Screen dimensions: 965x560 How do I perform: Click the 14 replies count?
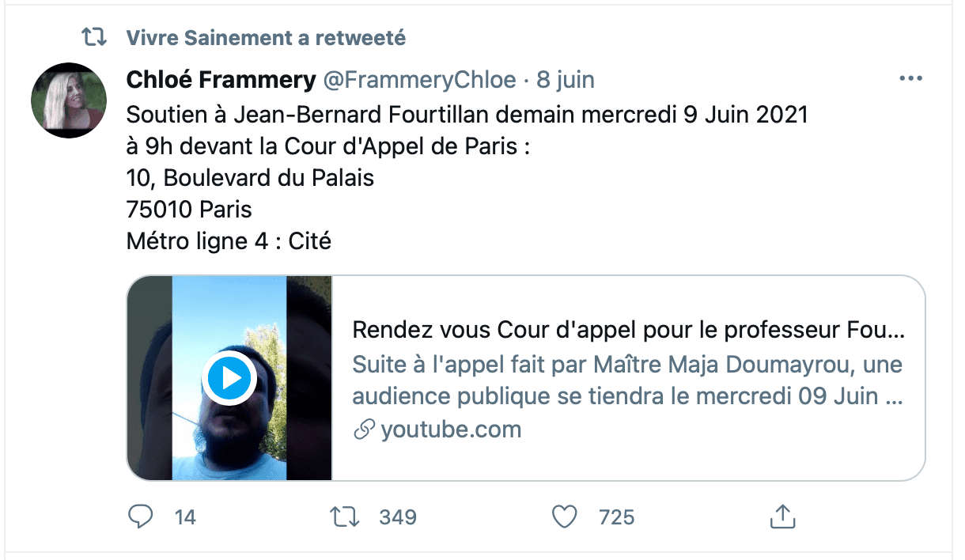(185, 517)
